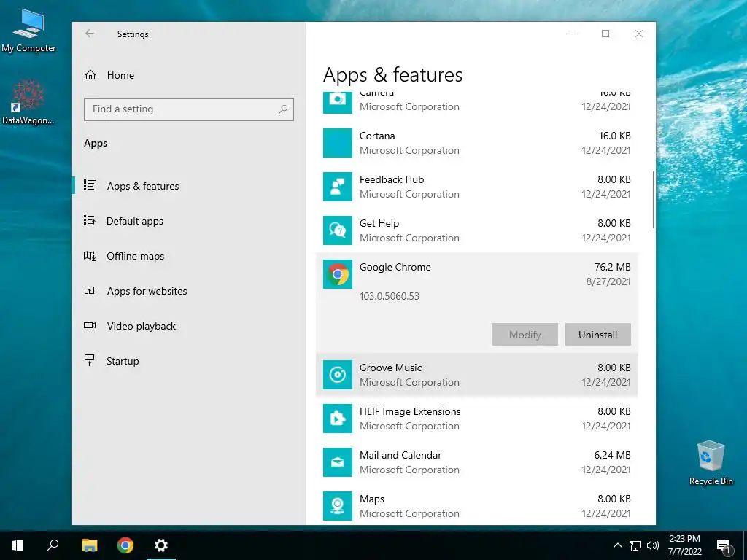Viewport: 747px width, 560px height.
Task: Click Chrome version 103.0.5060.53 text
Action: (x=390, y=296)
